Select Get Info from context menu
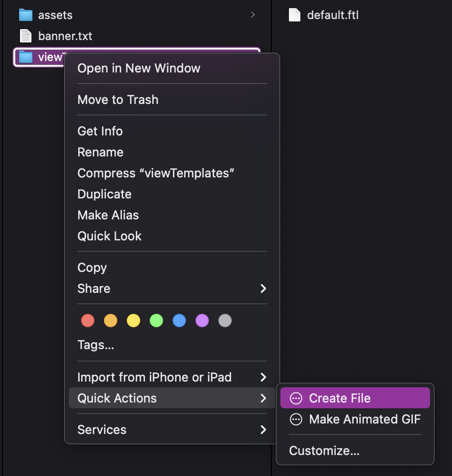Viewport: 452px width, 476px height. (x=100, y=131)
